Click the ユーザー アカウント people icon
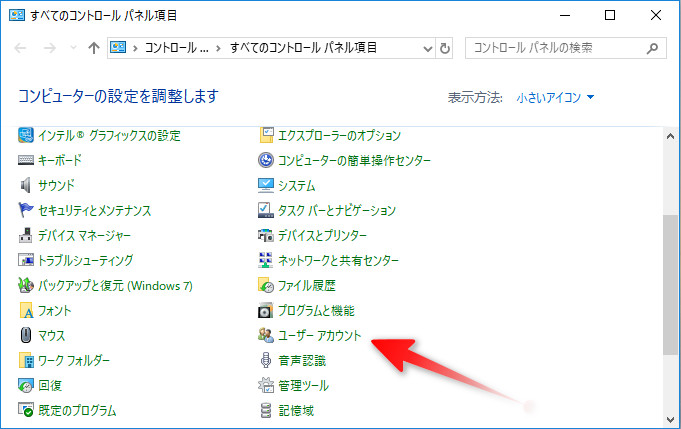 pyautogui.click(x=266, y=335)
